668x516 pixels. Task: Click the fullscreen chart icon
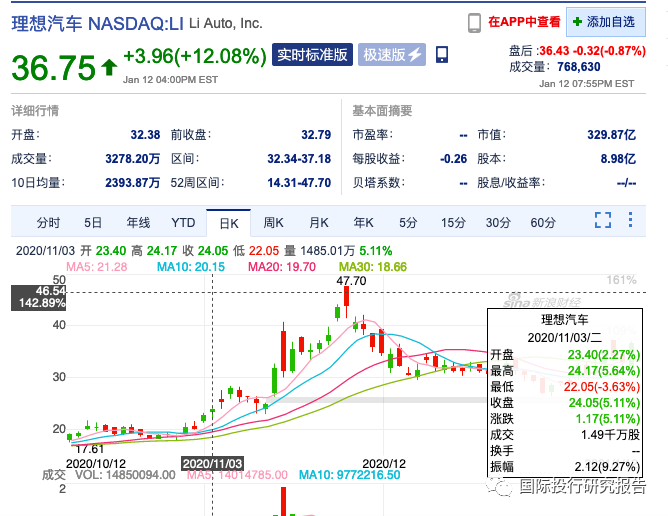(603, 220)
